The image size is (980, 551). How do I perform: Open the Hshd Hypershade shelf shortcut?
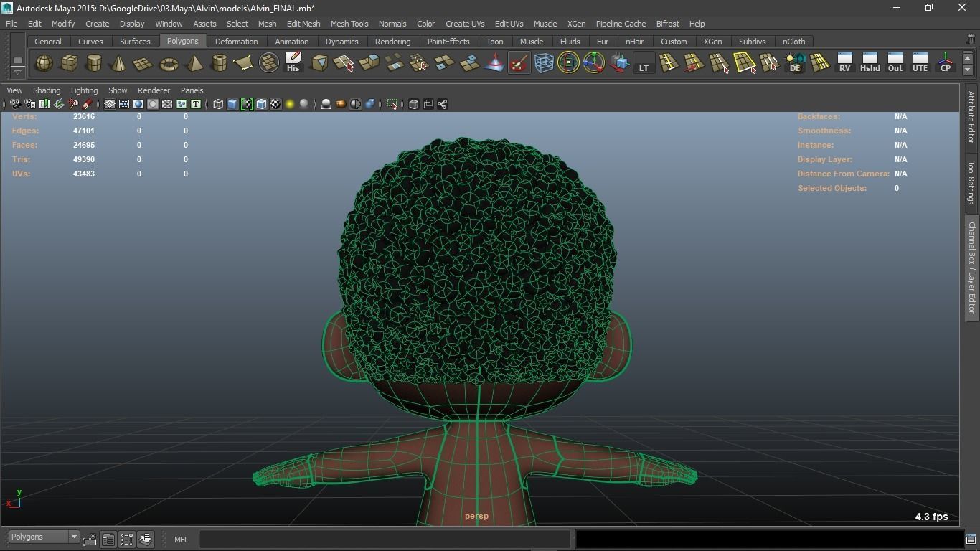(x=870, y=63)
